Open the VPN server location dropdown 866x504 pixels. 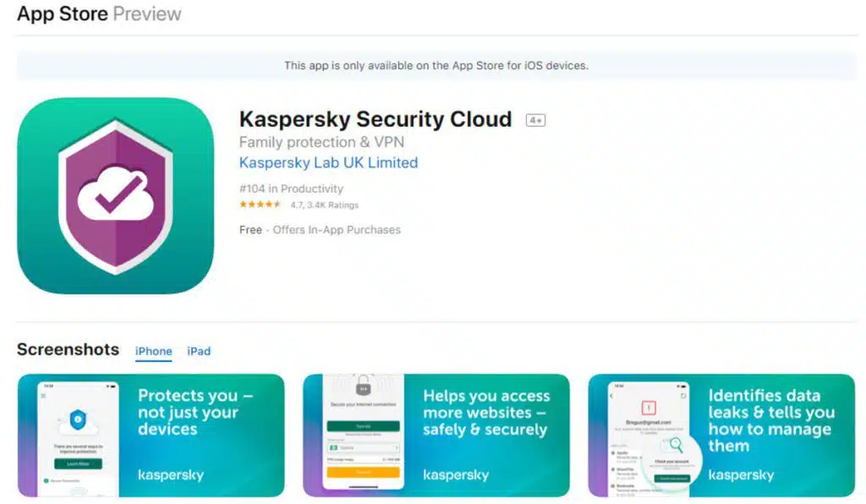[363, 447]
